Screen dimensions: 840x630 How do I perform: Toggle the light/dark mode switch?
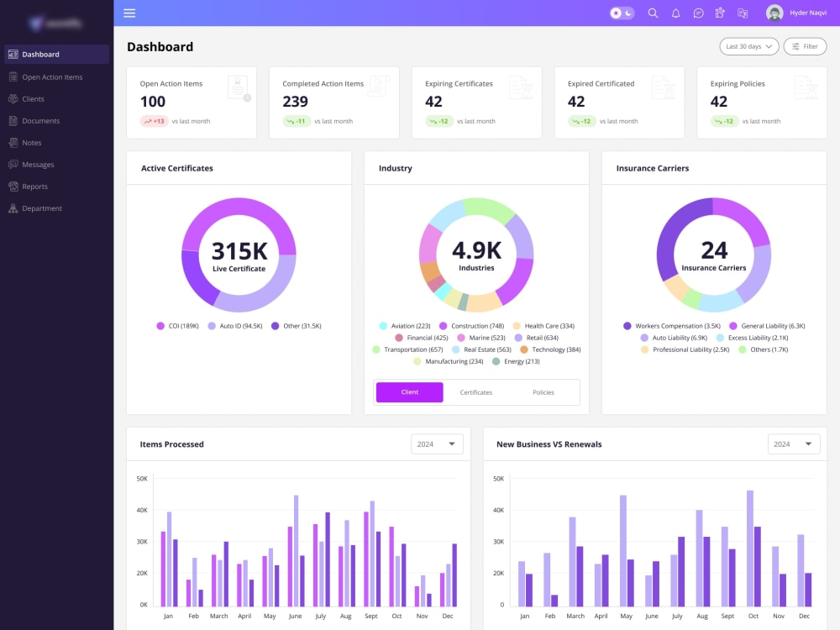tap(622, 13)
